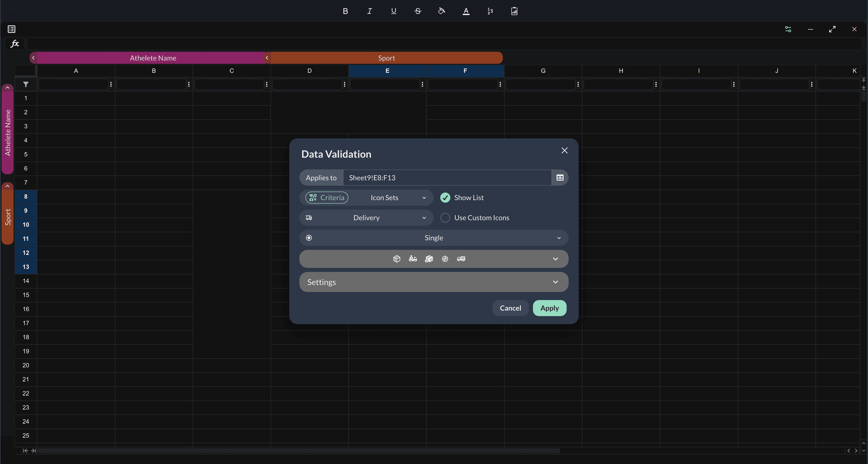The width and height of the screenshot is (868, 464).
Task: Open the number format tool
Action: pyautogui.click(x=490, y=11)
